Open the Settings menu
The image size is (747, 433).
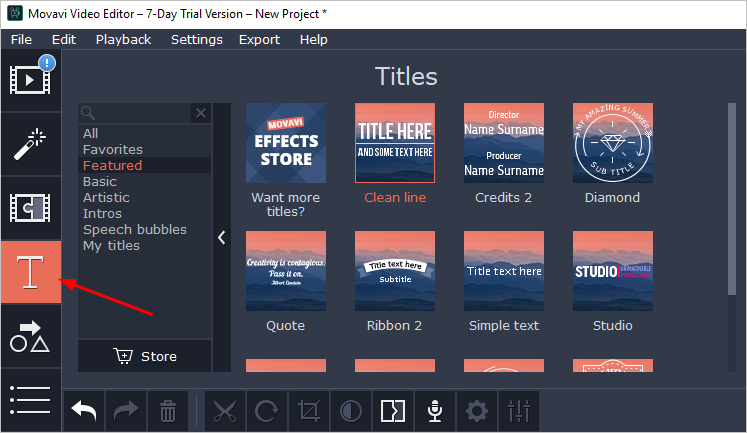(x=197, y=40)
